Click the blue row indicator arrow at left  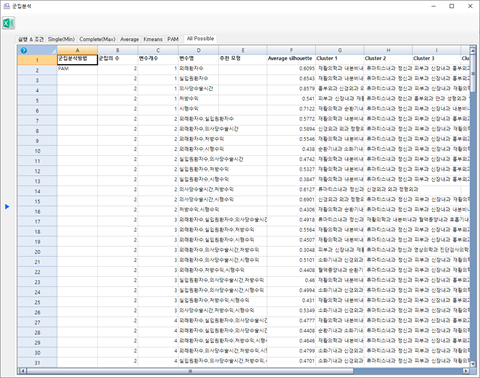tap(7, 207)
